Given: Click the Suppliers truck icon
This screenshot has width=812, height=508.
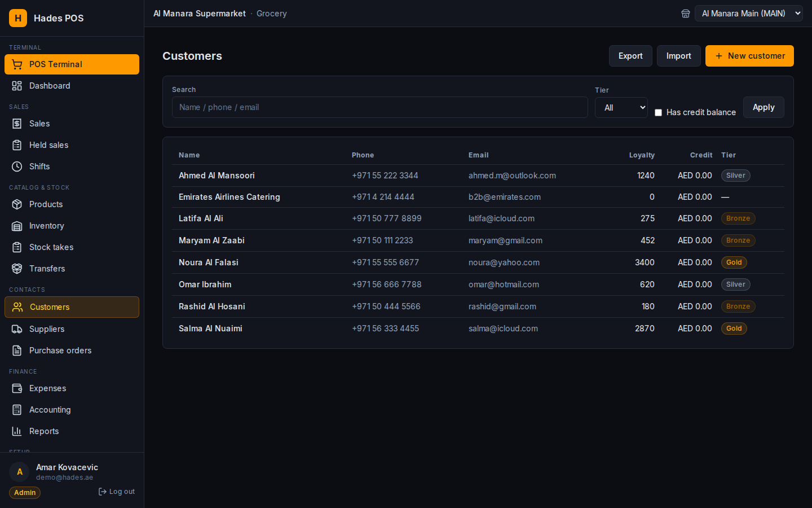Looking at the screenshot, I should (17, 329).
